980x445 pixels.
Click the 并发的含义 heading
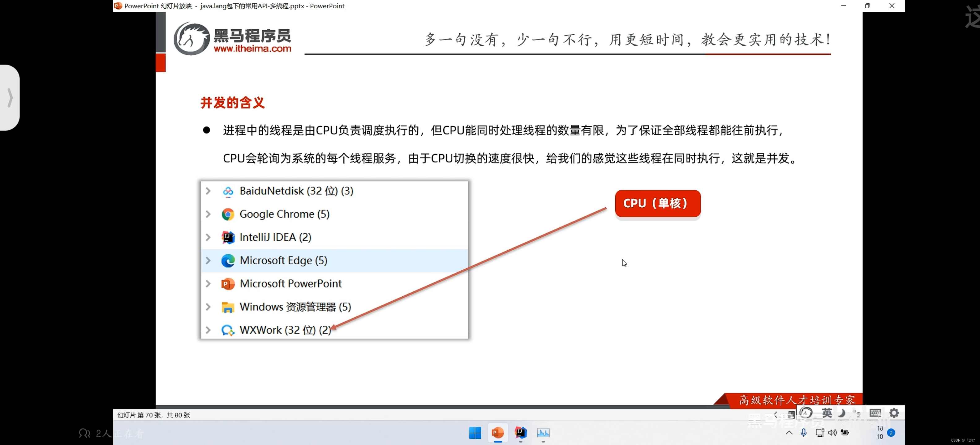[232, 103]
